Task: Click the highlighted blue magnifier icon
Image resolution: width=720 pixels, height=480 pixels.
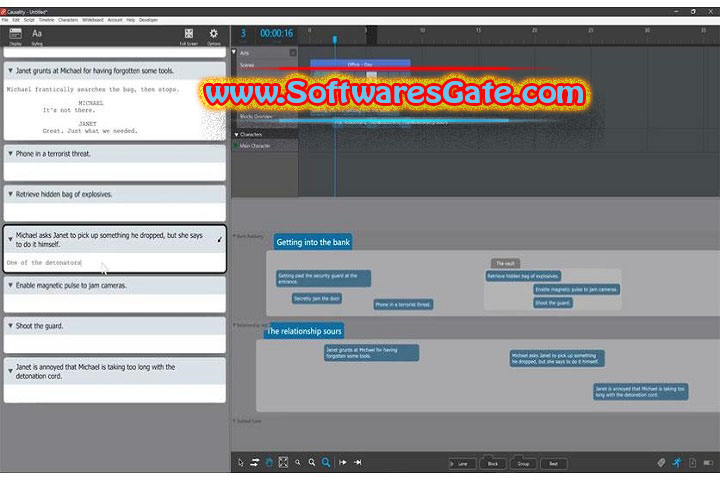Action: tap(326, 463)
